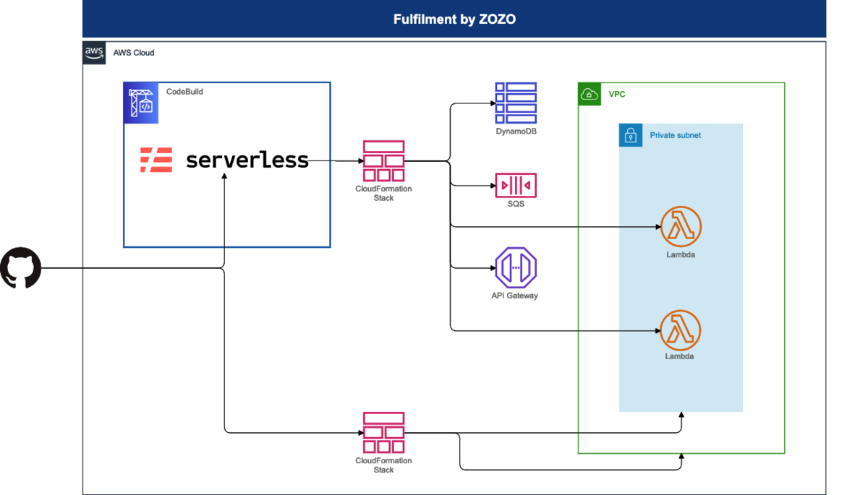868x495 pixels.
Task: Click the Private subnet padlock icon
Action: (x=631, y=135)
